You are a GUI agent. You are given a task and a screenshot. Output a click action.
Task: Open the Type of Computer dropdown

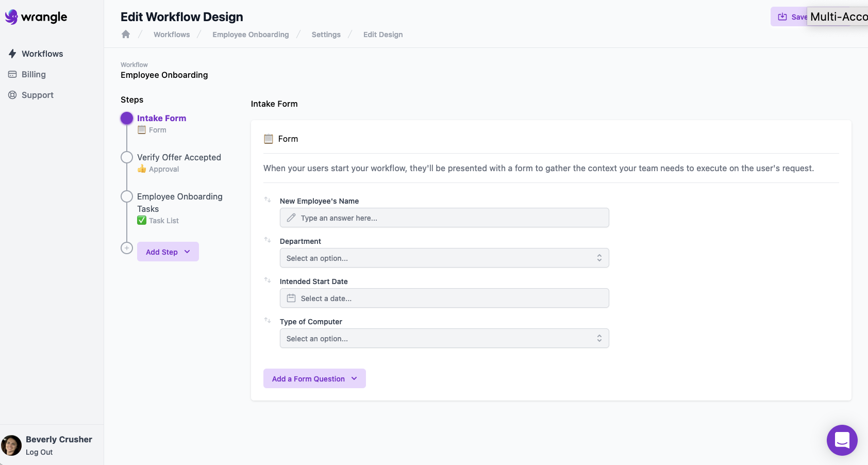[x=444, y=338]
